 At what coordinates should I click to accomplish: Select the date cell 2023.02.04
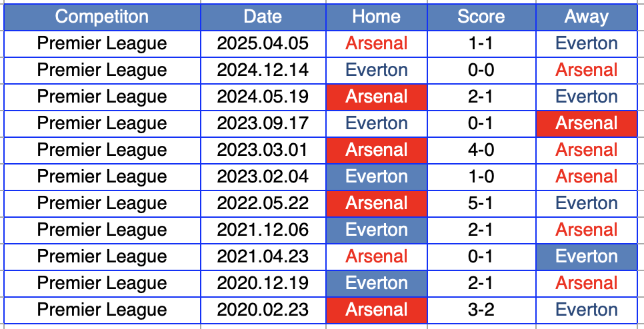pyautogui.click(x=263, y=176)
